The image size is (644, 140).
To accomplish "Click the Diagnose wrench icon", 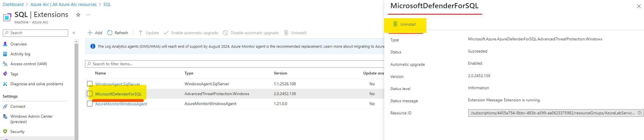I will [5, 84].
